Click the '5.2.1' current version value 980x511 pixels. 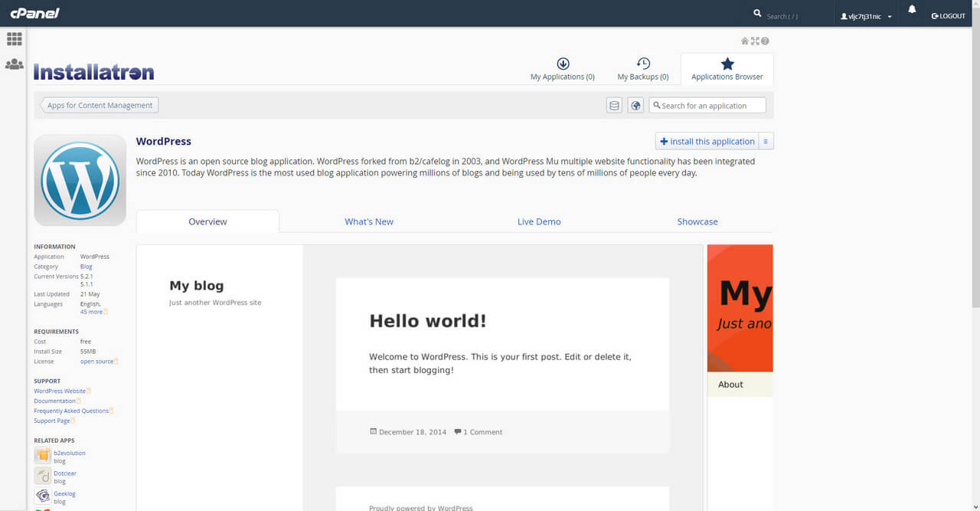(87, 276)
